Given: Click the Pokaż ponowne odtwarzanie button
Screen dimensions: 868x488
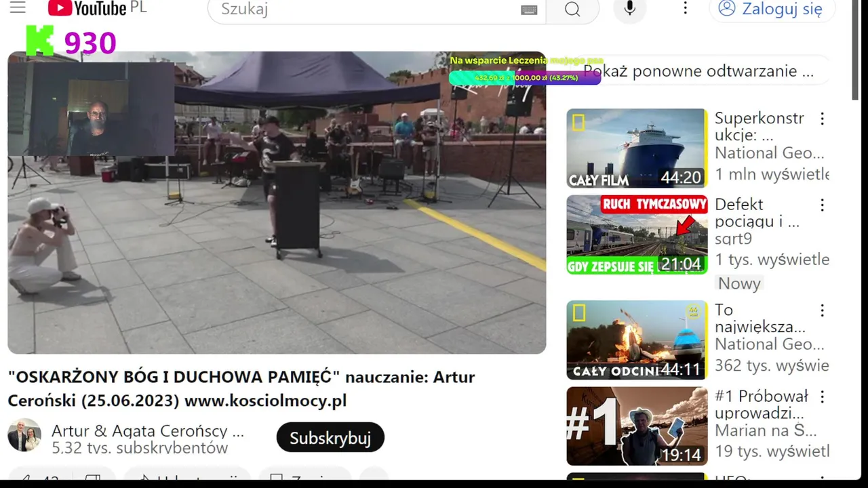Looking at the screenshot, I should point(698,71).
